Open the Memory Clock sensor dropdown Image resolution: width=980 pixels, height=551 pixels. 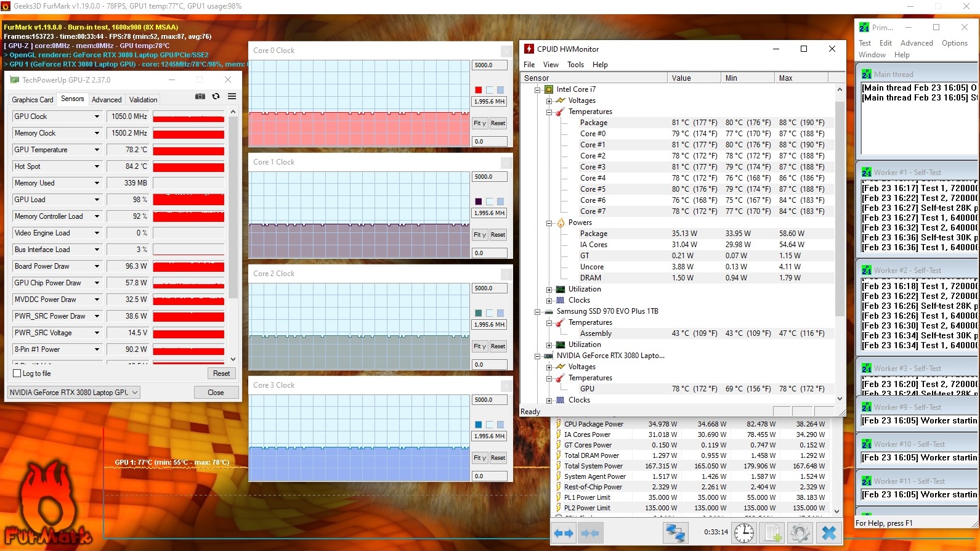click(x=97, y=133)
